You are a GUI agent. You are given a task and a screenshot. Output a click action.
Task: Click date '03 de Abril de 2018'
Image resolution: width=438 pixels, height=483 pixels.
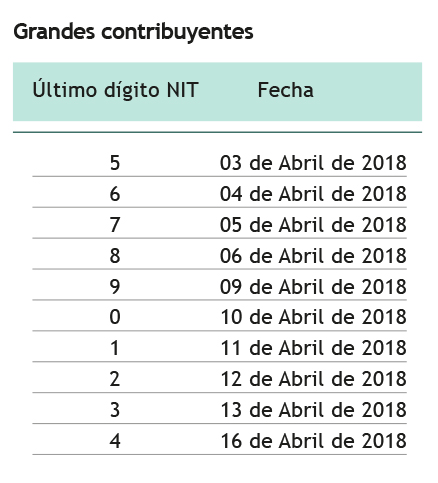(x=313, y=163)
